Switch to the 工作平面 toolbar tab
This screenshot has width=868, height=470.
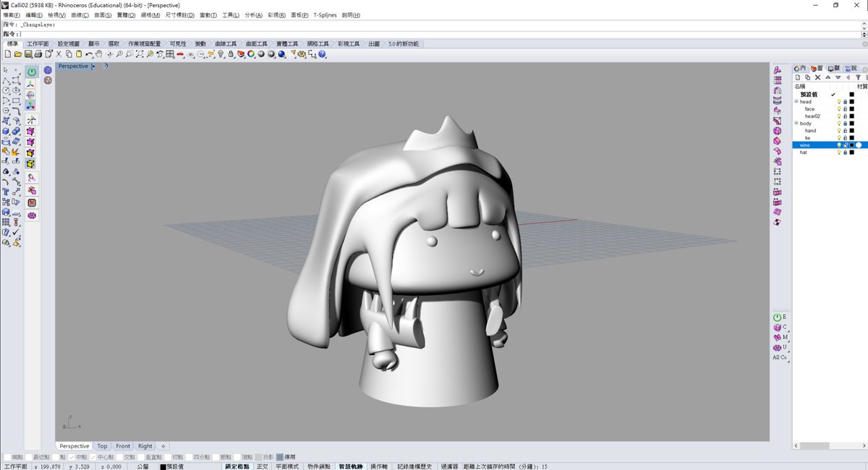[38, 43]
